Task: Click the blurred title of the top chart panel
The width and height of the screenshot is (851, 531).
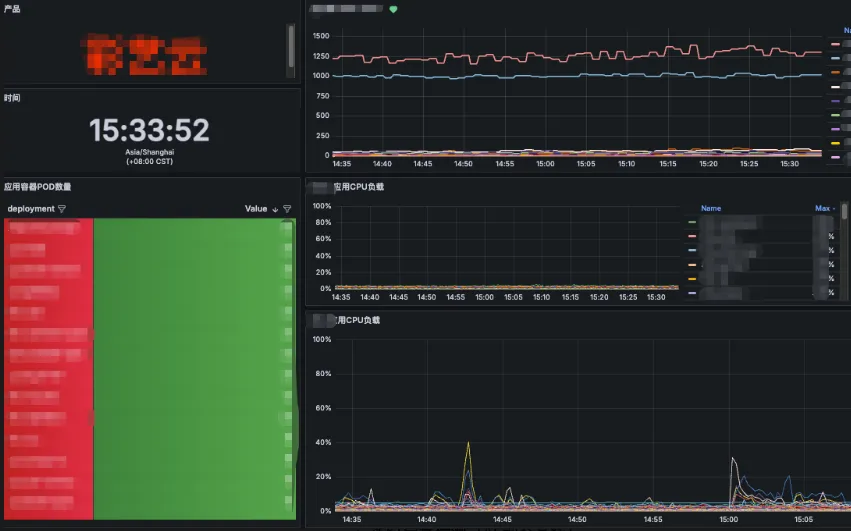Action: [x=347, y=9]
